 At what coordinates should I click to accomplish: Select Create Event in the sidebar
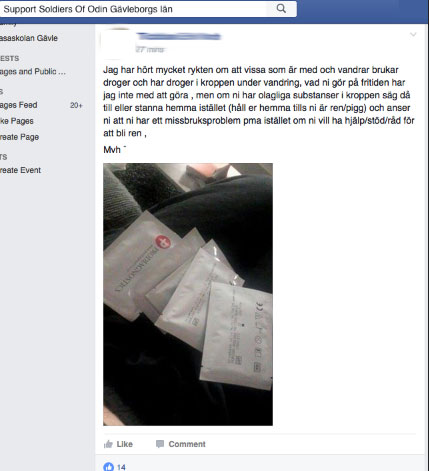tap(20, 170)
